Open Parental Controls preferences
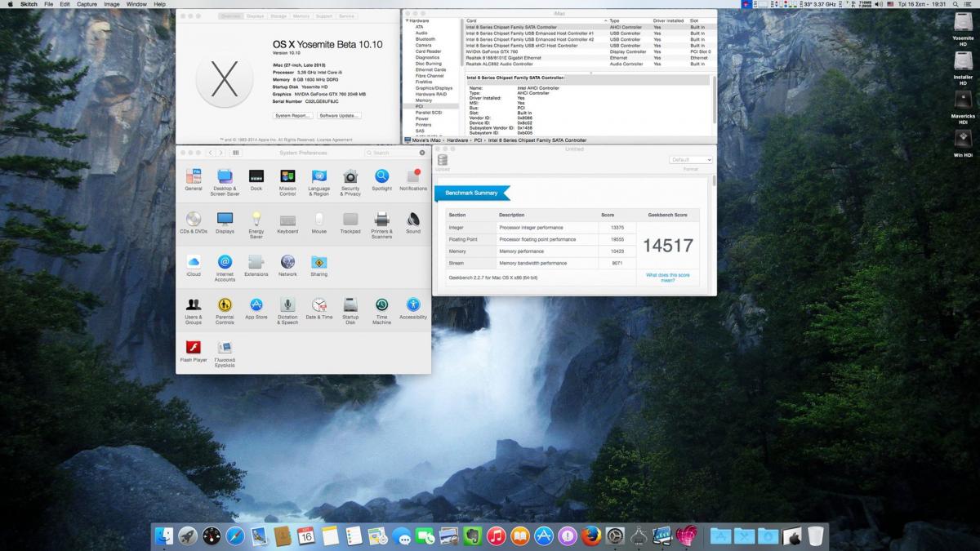This screenshot has height=551, width=980. (x=225, y=310)
